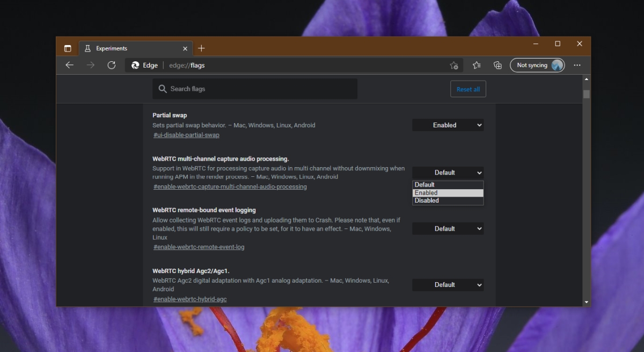Click the Reset all button
Screen dimensions: 644x352
click(x=468, y=89)
